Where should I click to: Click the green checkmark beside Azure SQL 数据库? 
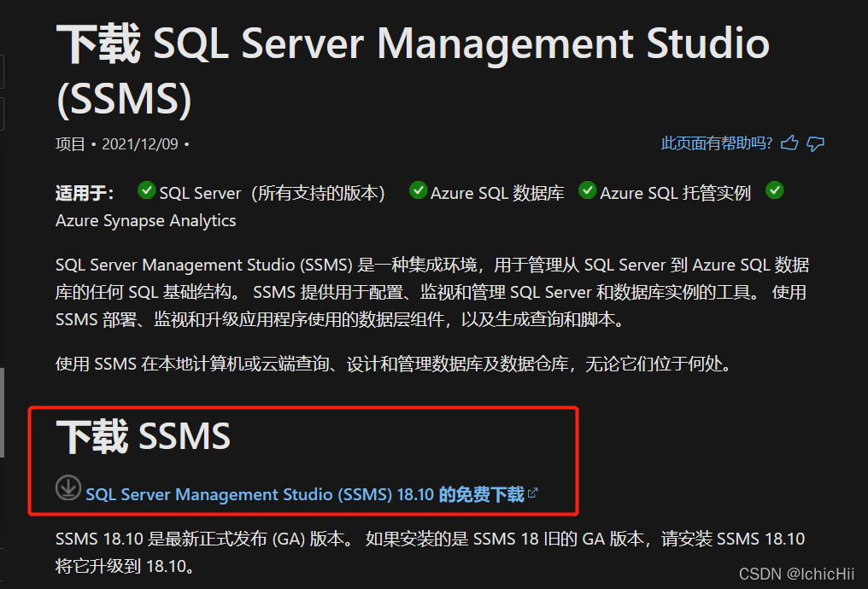[x=418, y=190]
